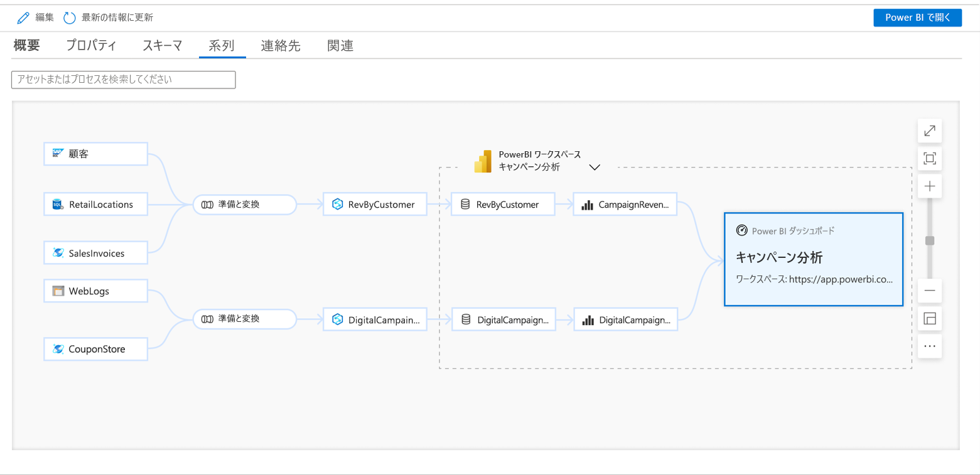The height and width of the screenshot is (475, 980).
Task: Collapse the PowerBI workspace group chevron
Action: pyautogui.click(x=595, y=167)
